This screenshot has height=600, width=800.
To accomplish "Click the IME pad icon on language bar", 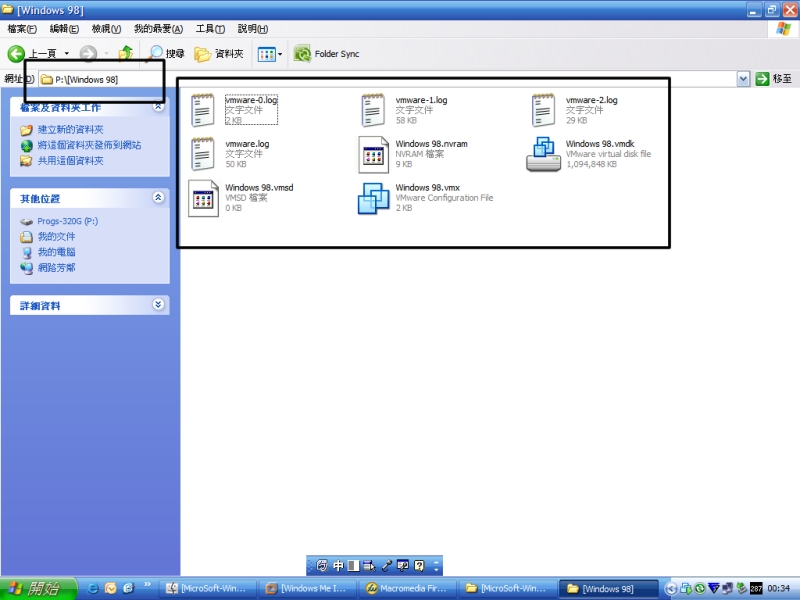I will [369, 565].
